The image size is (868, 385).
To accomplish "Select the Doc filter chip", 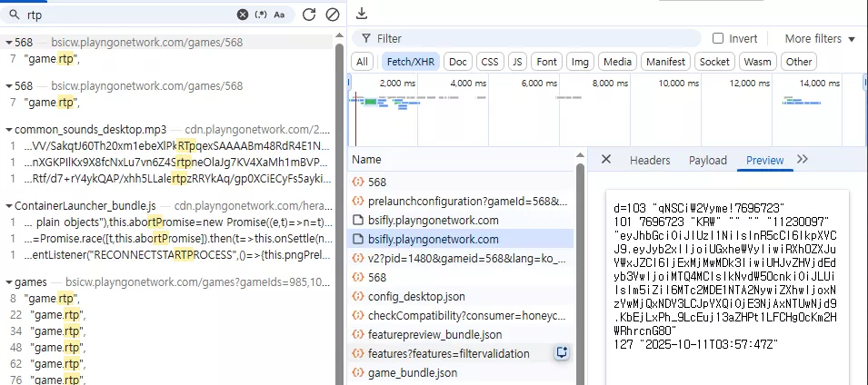I will click(458, 62).
